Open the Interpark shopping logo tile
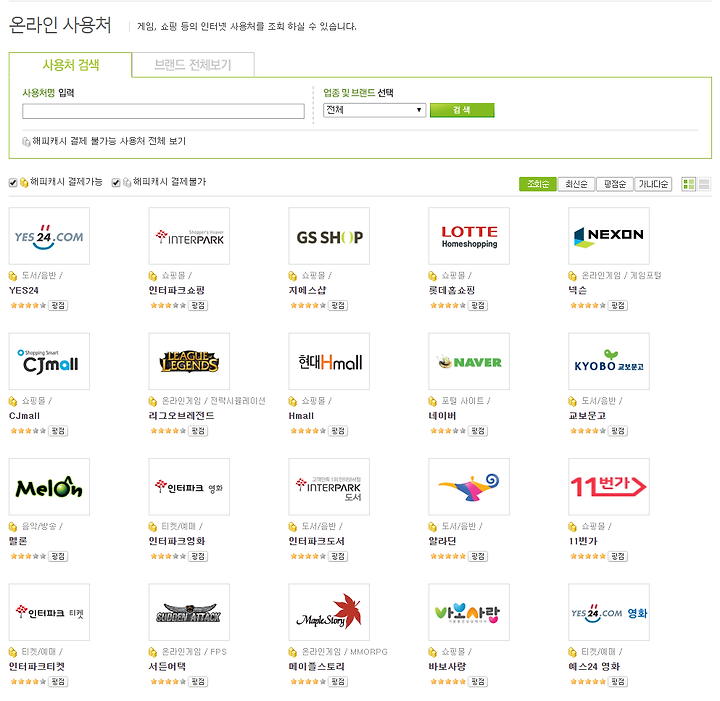Viewport: 720px width, 701px height. (x=189, y=236)
